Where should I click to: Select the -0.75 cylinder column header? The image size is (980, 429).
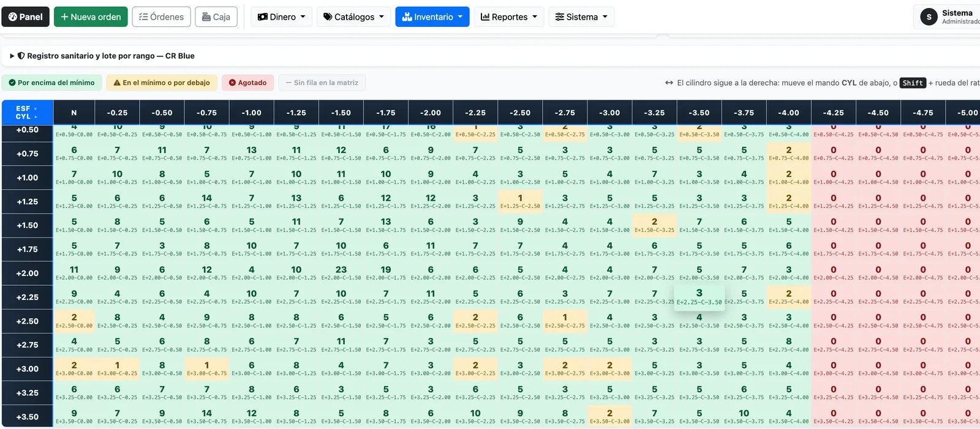coord(206,113)
